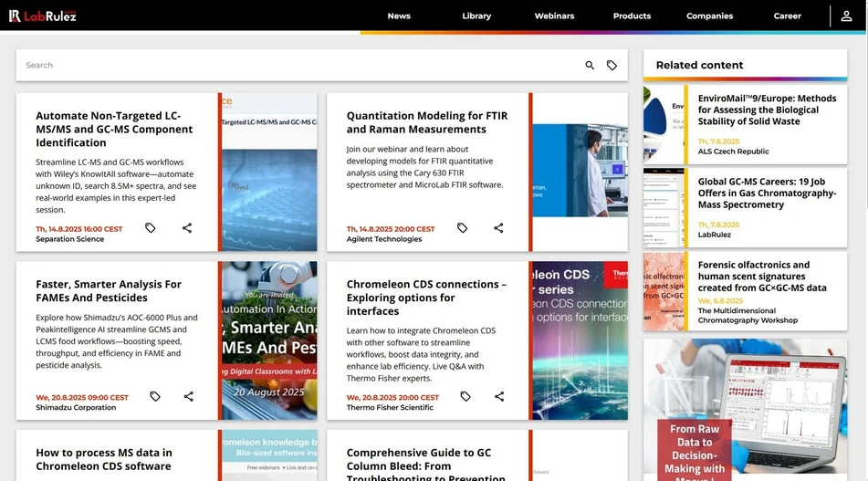Open Quantitation Modeling for FTIR title
The image size is (868, 481).
click(427, 122)
